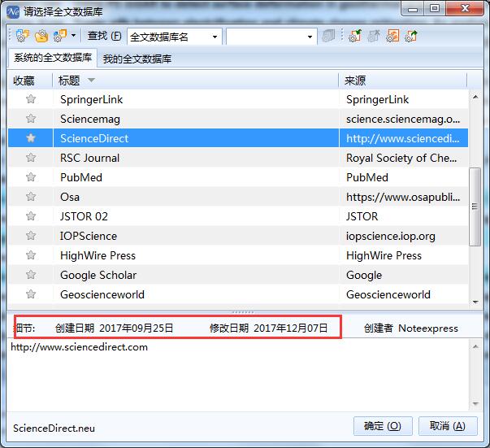Image resolution: width=490 pixels, height=448 pixels.
Task: Toggle favorite star for SpringerLink
Action: pyautogui.click(x=31, y=99)
